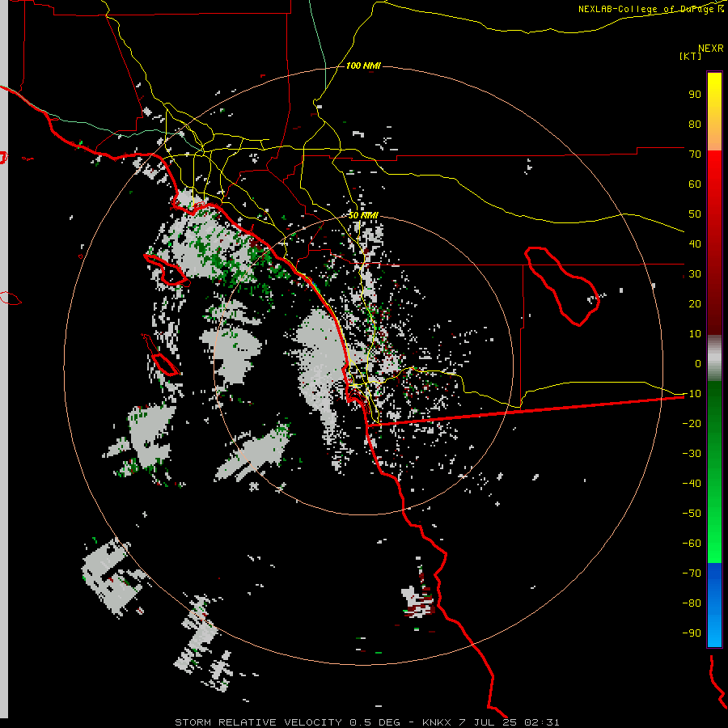The width and height of the screenshot is (728, 728).
Task: Click the 40 value on the velocity scale
Action: [x=695, y=244]
